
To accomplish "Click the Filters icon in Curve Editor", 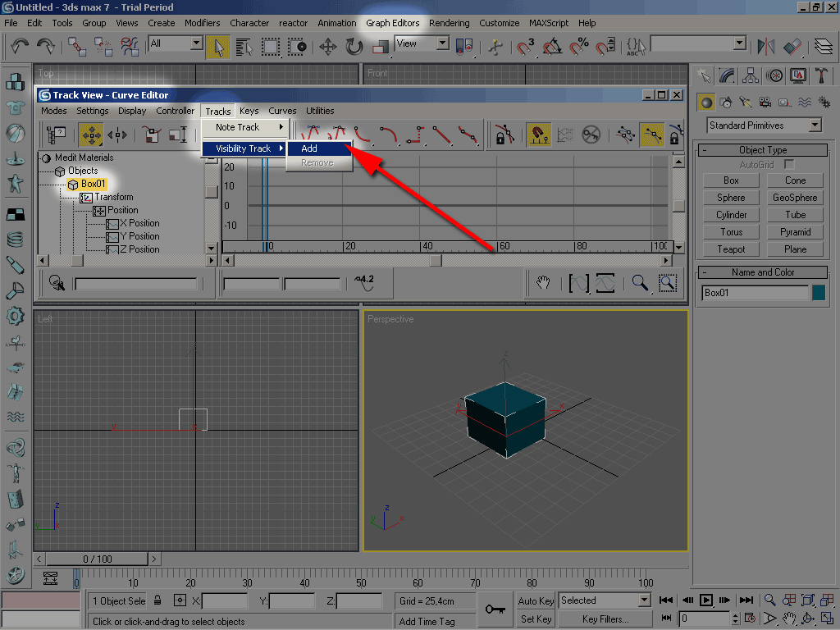I will point(56,135).
